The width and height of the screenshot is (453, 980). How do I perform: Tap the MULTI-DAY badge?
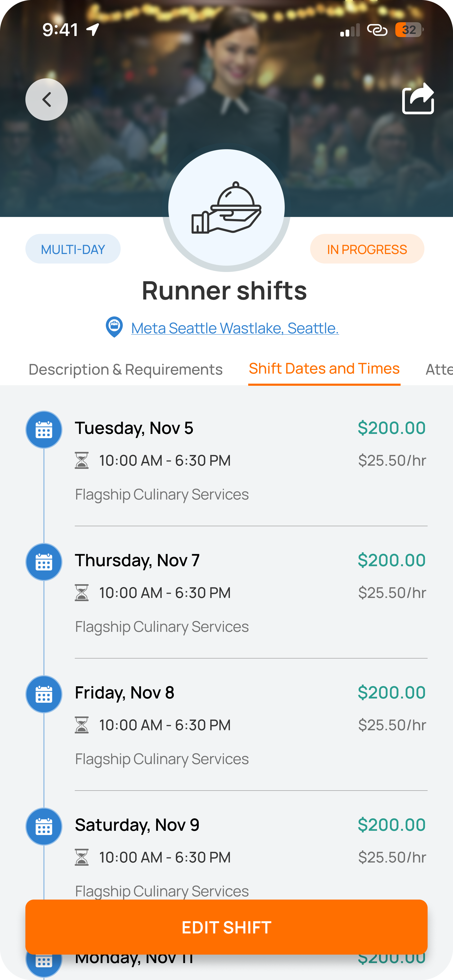tap(73, 249)
